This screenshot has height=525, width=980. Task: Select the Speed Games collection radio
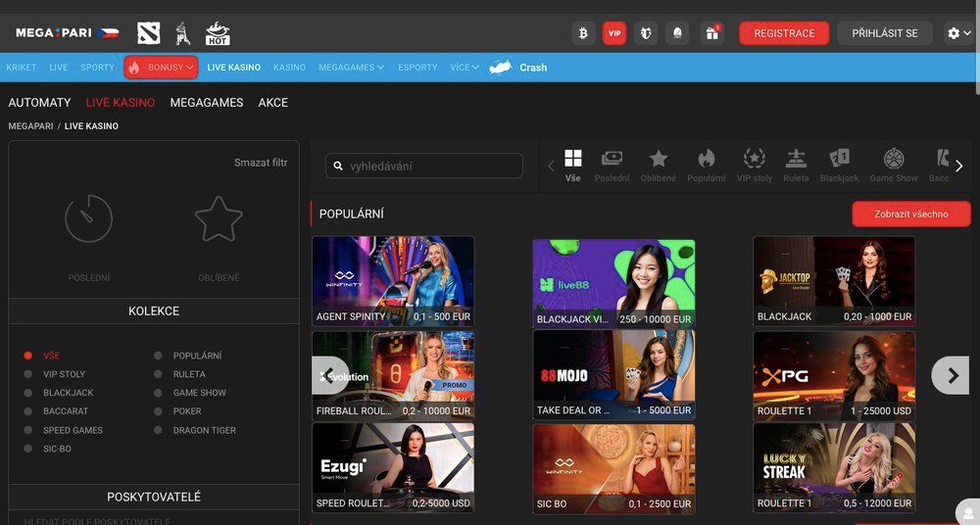pyautogui.click(x=28, y=430)
